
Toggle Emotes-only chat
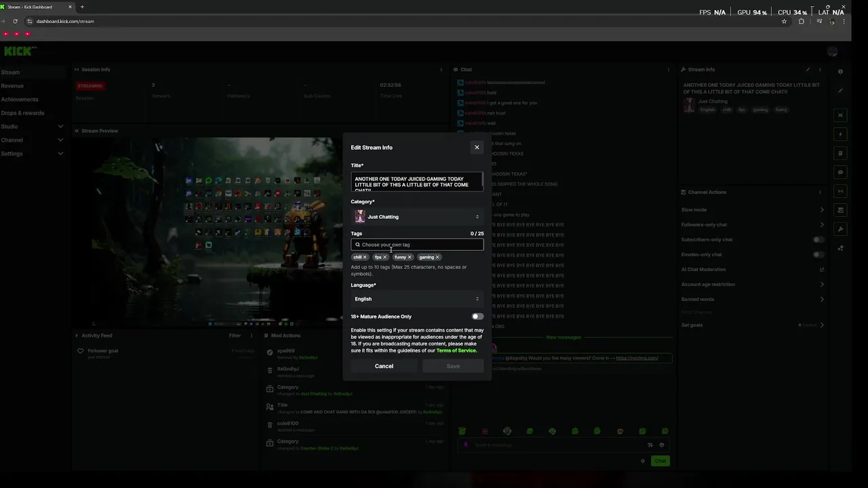818,255
